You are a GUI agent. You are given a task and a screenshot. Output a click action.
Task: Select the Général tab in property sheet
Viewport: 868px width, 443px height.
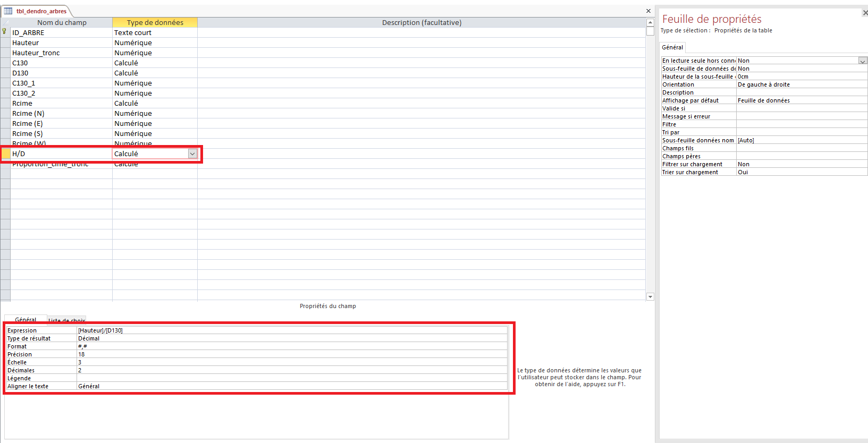[x=672, y=47]
